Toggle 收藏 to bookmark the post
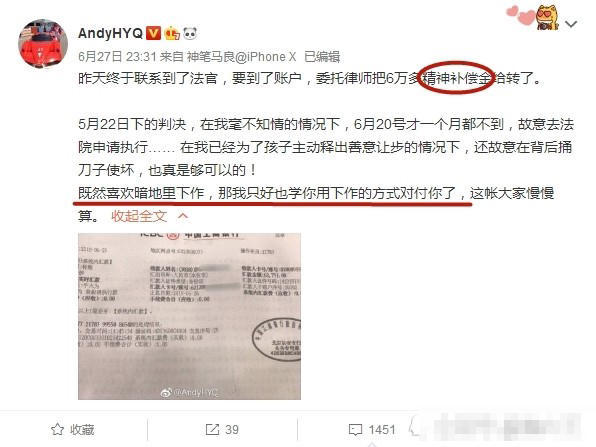The image size is (596, 447). [x=73, y=430]
